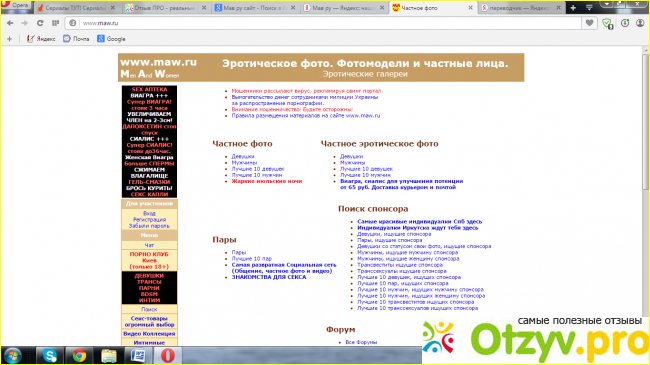Open 'Правила размещения материалов' link
650x365 pixels.
[306, 116]
